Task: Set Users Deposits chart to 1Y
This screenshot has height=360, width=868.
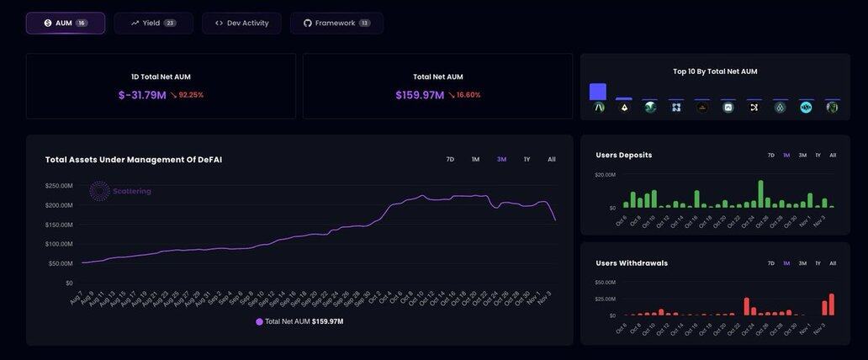Action: click(818, 156)
